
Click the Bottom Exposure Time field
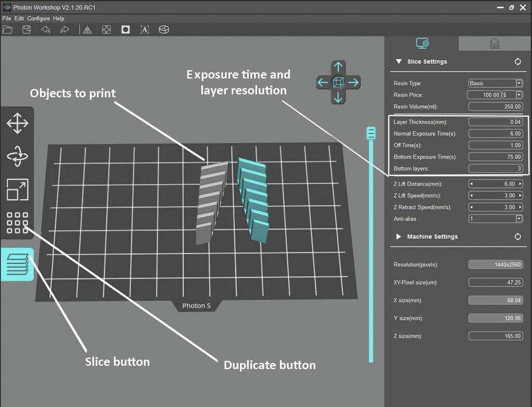coord(496,157)
